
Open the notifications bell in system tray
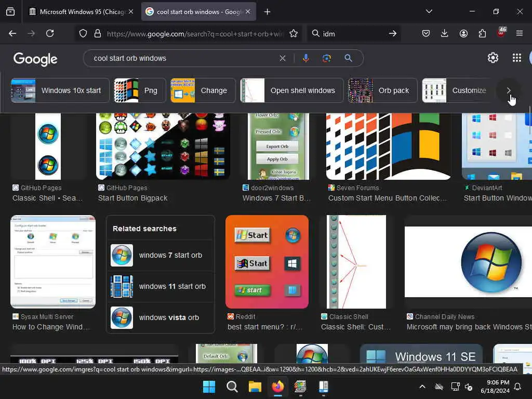pyautogui.click(x=518, y=387)
